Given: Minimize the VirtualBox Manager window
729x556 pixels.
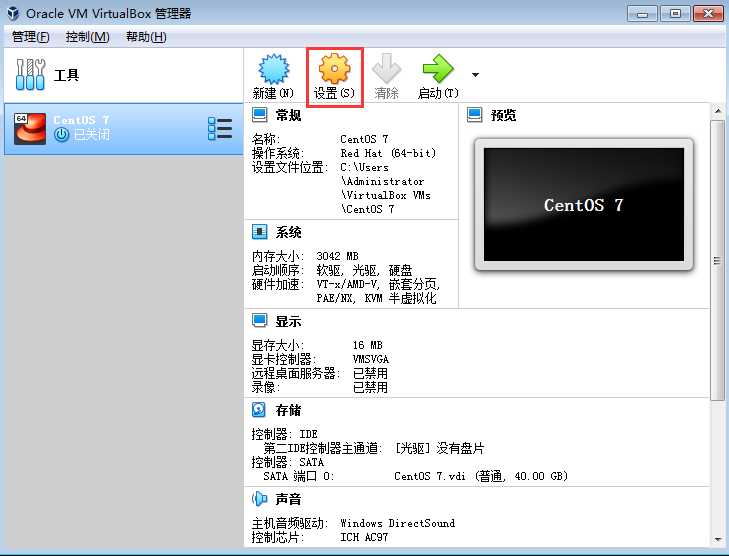Looking at the screenshot, I should point(642,13).
